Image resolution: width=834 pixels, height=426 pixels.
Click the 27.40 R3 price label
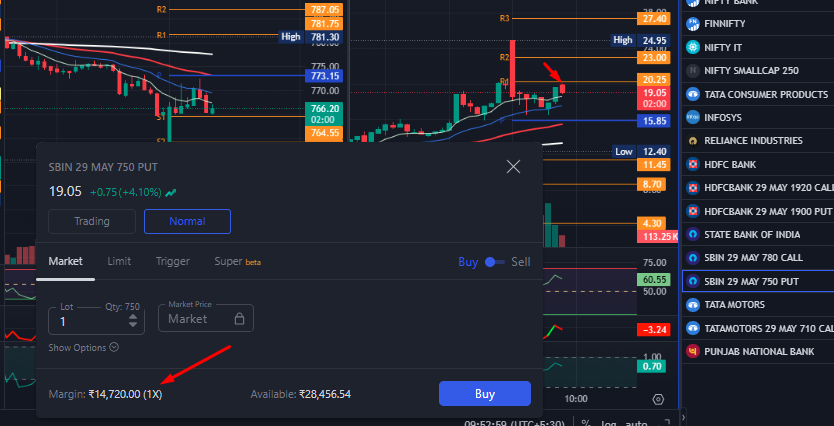click(x=654, y=19)
